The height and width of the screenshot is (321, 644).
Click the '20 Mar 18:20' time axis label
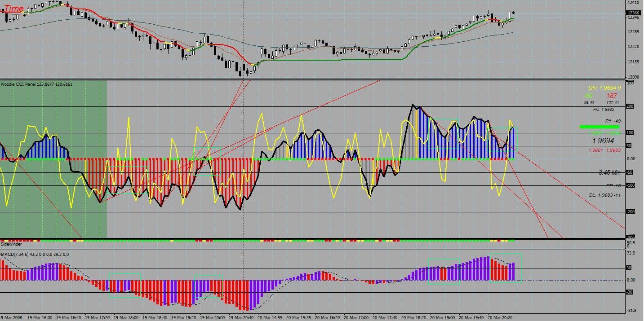(x=413, y=317)
